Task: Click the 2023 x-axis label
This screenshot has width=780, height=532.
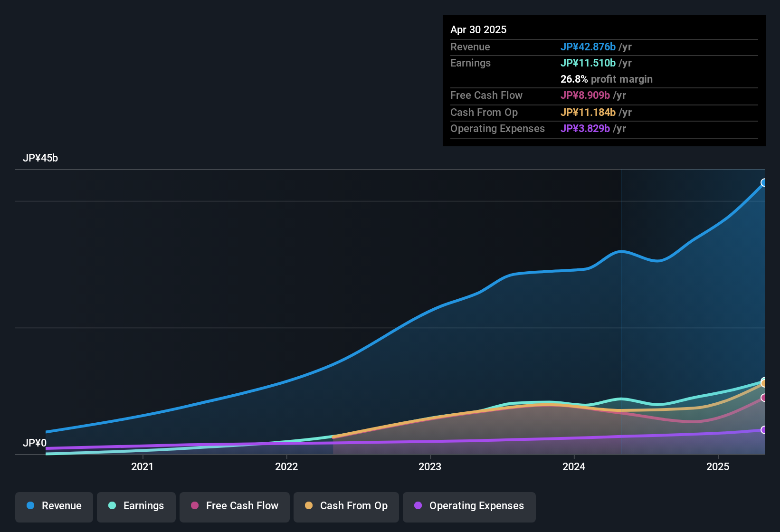Action: point(430,466)
